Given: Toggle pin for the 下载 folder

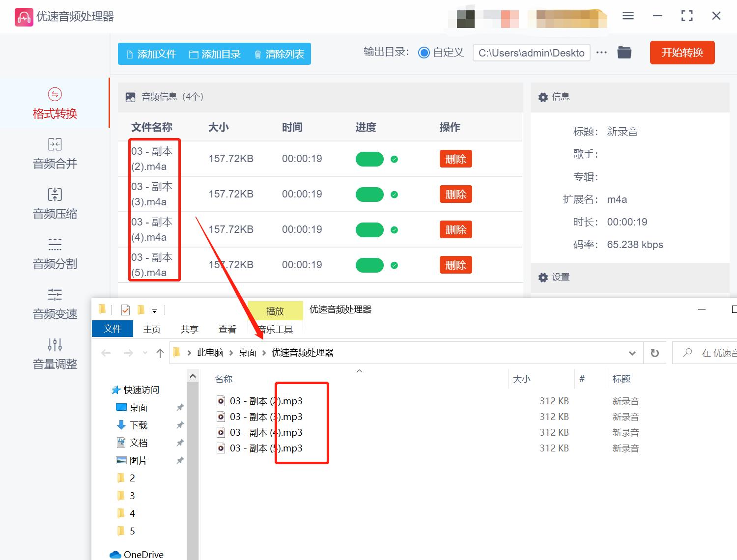Looking at the screenshot, I should [x=180, y=425].
